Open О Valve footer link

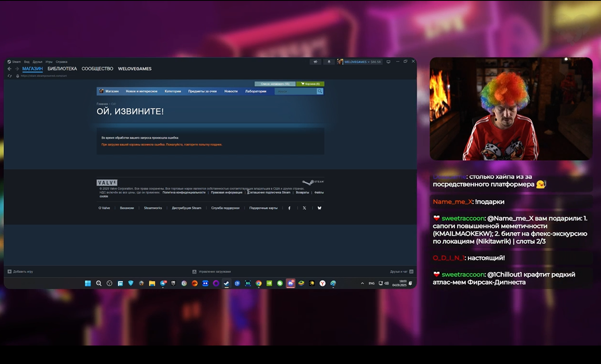click(x=104, y=208)
